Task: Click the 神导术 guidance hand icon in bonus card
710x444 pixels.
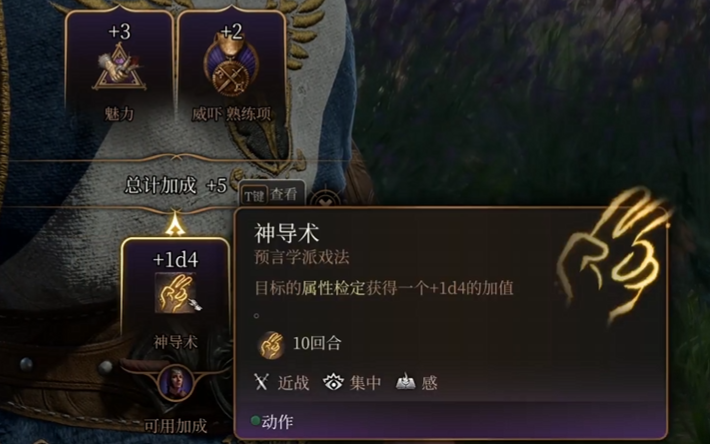Action: pos(176,293)
